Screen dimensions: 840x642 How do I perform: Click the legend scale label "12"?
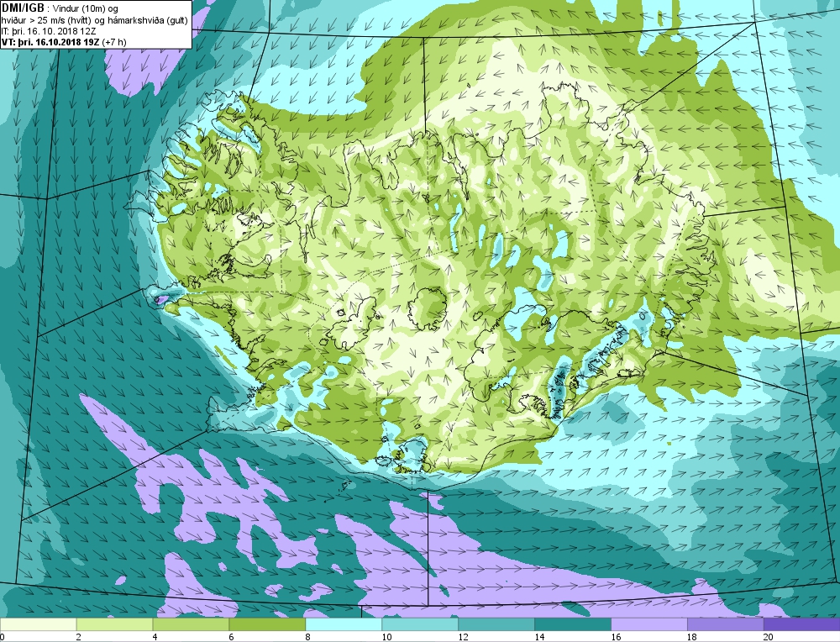pos(463,637)
